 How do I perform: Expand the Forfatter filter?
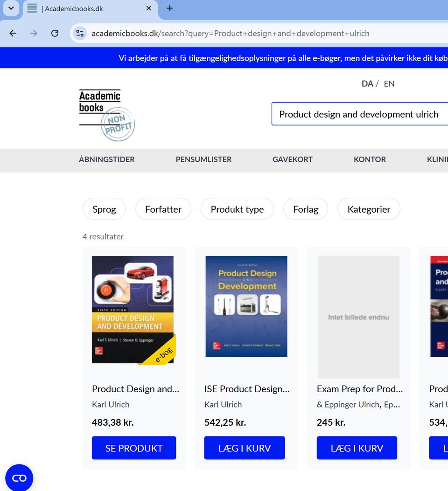click(x=163, y=209)
